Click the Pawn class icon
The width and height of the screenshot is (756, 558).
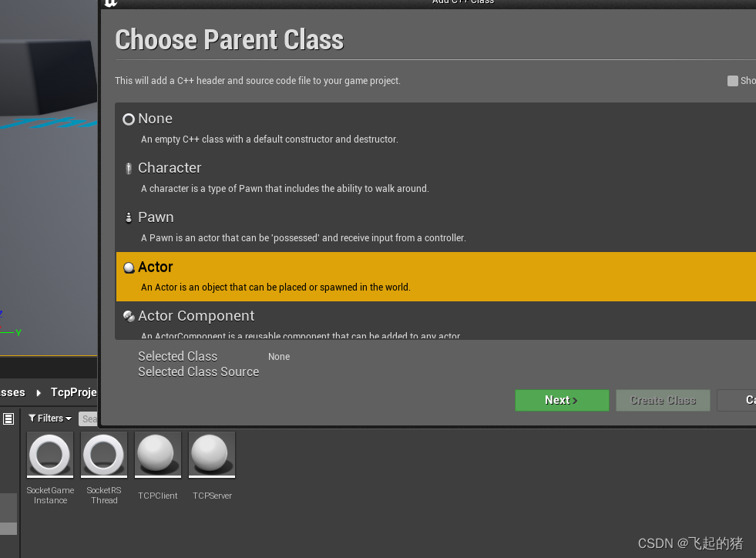point(128,217)
